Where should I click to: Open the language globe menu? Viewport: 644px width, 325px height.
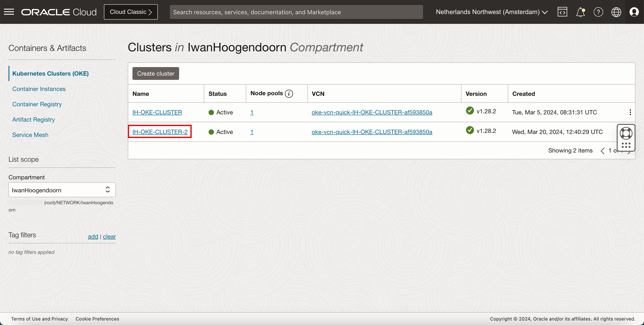(x=616, y=12)
